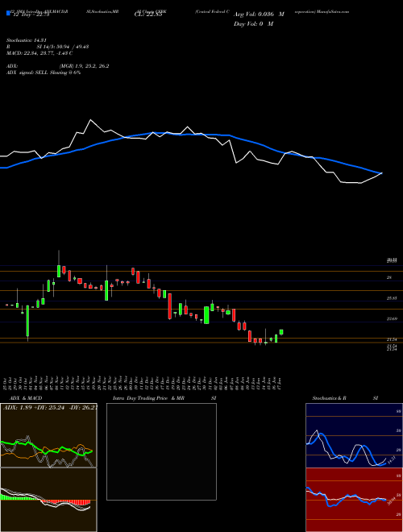Click the 'Stochastics & R' panel title
This screenshot has height=532, width=403.
tap(329, 398)
